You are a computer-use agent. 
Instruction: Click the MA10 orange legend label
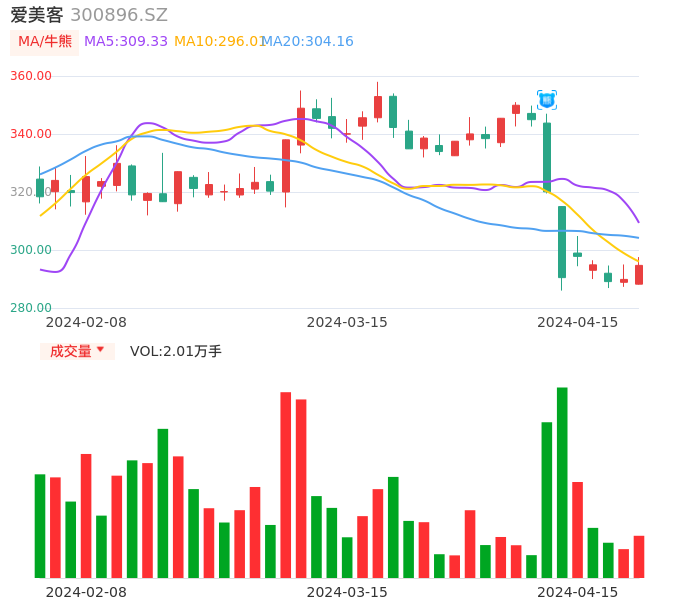point(218,41)
